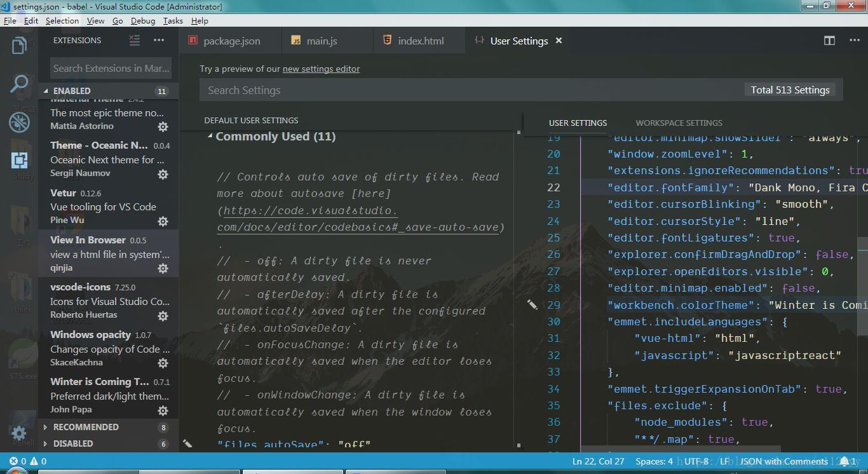Collapse the Commonly Used settings group
868x474 pixels.
(210, 136)
